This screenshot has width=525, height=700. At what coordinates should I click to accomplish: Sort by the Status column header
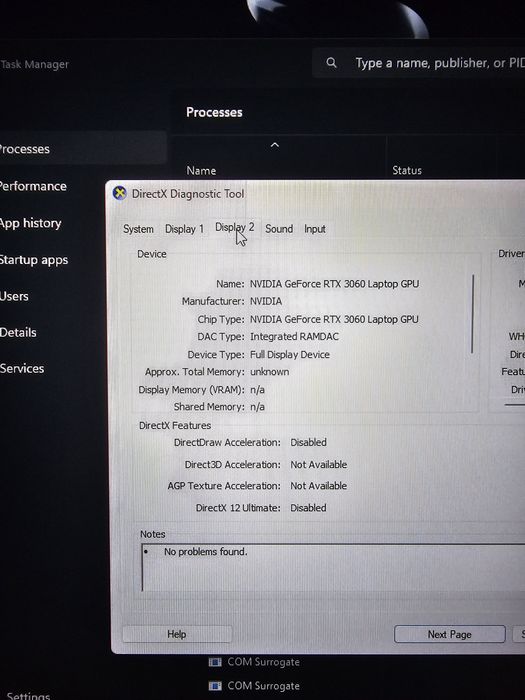point(407,170)
